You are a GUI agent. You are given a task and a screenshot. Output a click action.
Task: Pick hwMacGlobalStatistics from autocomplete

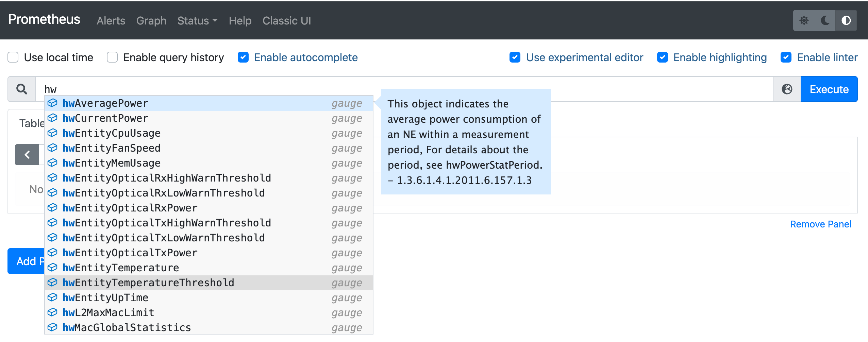point(208,327)
